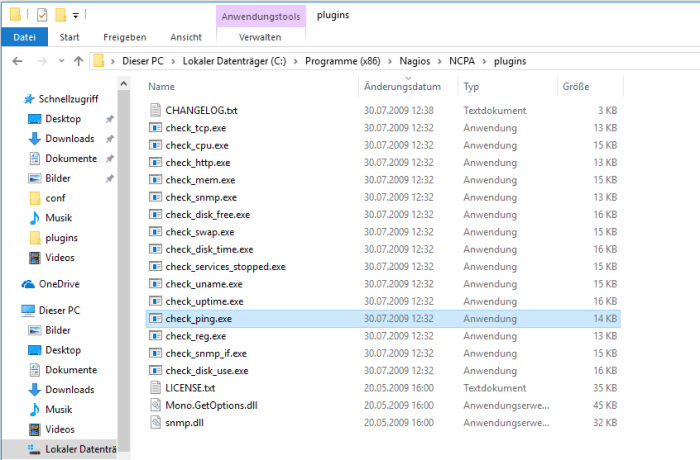The image size is (700, 460).
Task: Select the OneDrive cloud icon
Action: point(28,284)
